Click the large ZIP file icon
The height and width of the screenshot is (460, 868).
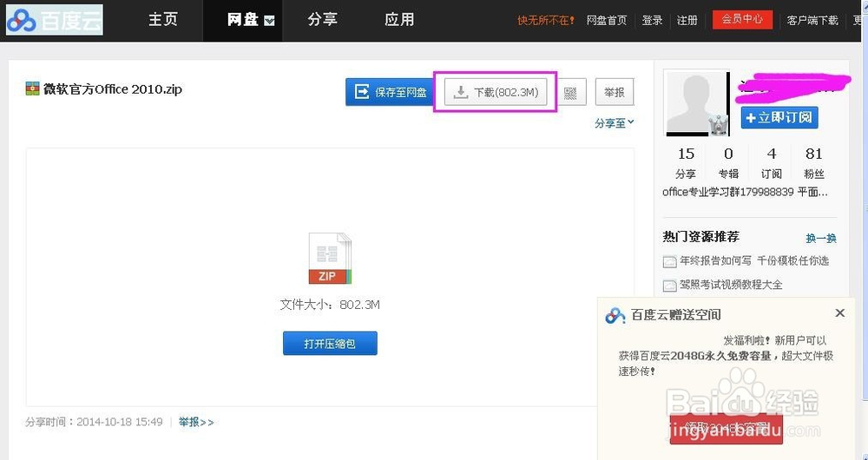[x=330, y=259]
